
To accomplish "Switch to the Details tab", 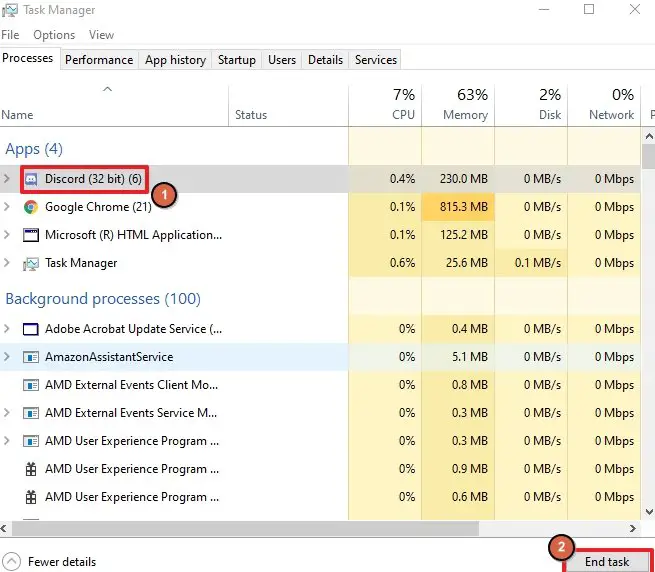I will click(x=325, y=60).
